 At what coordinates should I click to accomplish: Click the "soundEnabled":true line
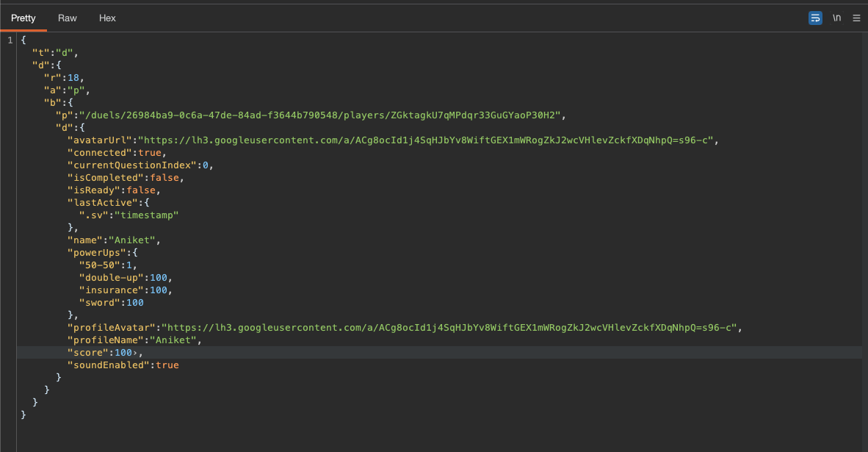tap(123, 365)
